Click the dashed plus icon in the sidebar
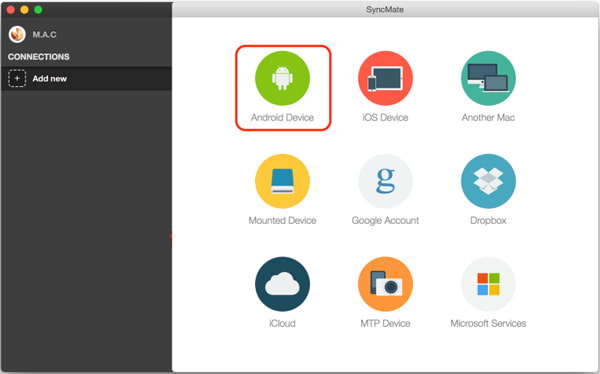 (x=17, y=78)
